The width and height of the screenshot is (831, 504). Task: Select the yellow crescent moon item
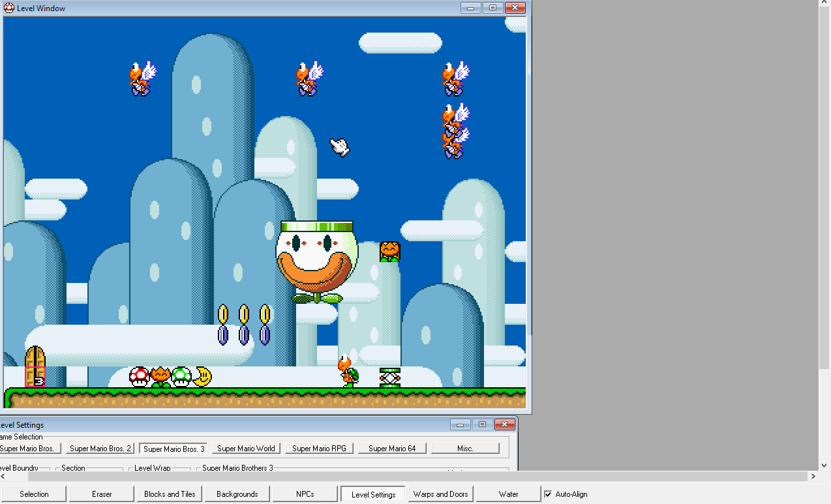(x=202, y=377)
